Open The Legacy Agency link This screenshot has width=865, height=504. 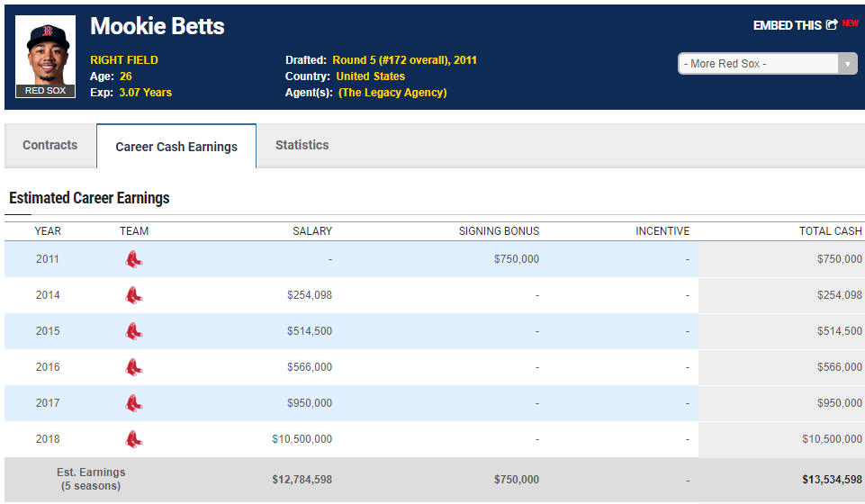pyautogui.click(x=392, y=93)
